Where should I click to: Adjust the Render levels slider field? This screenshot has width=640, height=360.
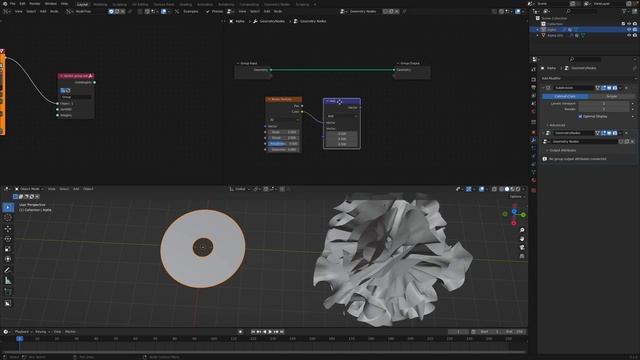604,109
